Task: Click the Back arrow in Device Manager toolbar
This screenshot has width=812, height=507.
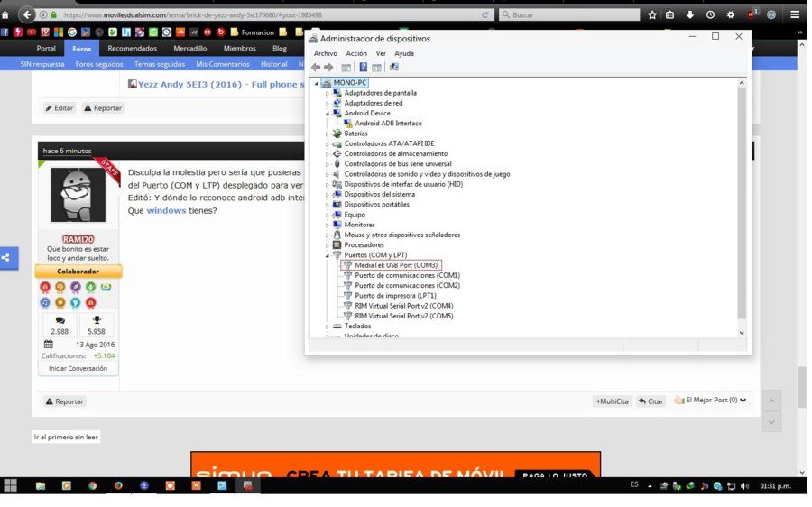Action: (x=316, y=68)
